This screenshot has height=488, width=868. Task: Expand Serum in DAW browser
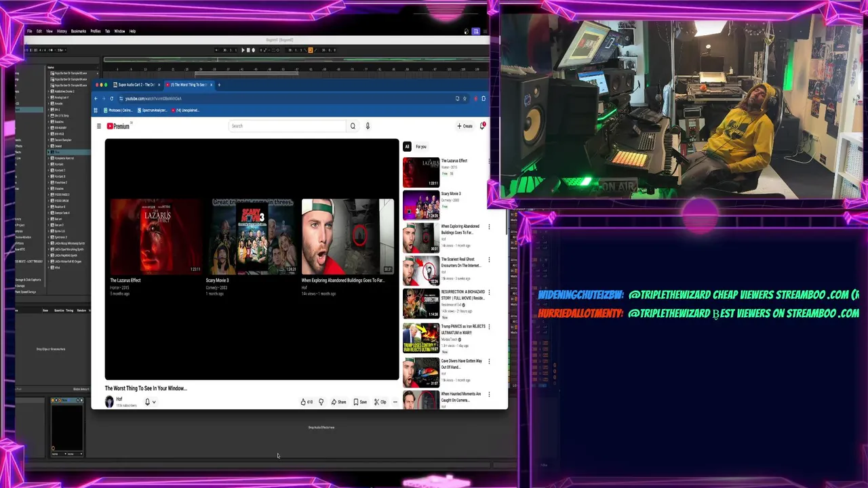click(48, 219)
